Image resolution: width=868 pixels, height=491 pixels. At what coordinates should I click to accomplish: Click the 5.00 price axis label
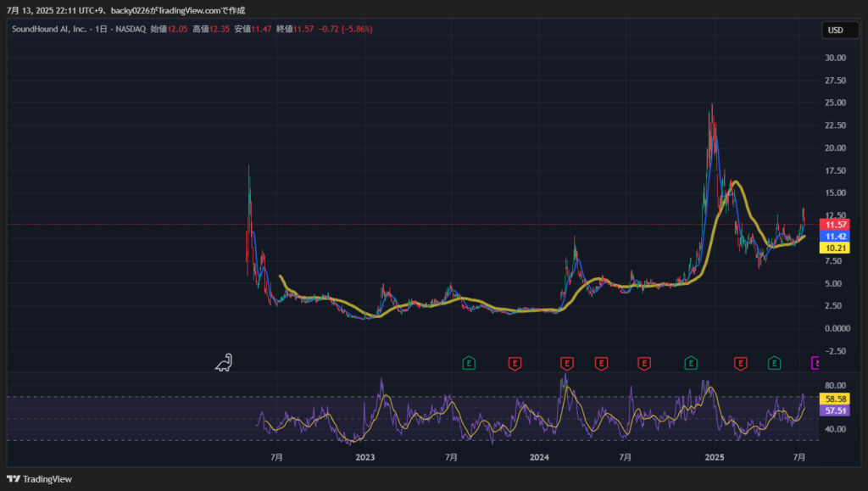click(x=833, y=283)
